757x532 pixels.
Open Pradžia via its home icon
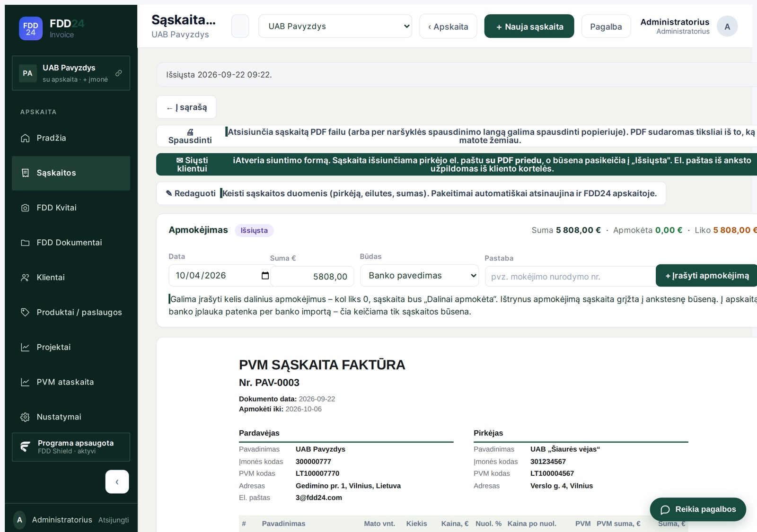(25, 138)
